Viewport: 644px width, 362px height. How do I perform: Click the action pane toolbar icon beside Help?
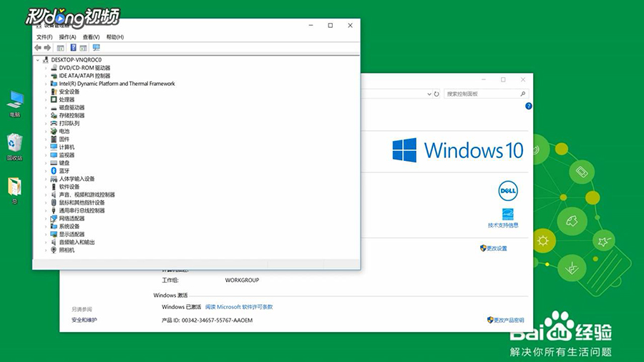coord(84,48)
